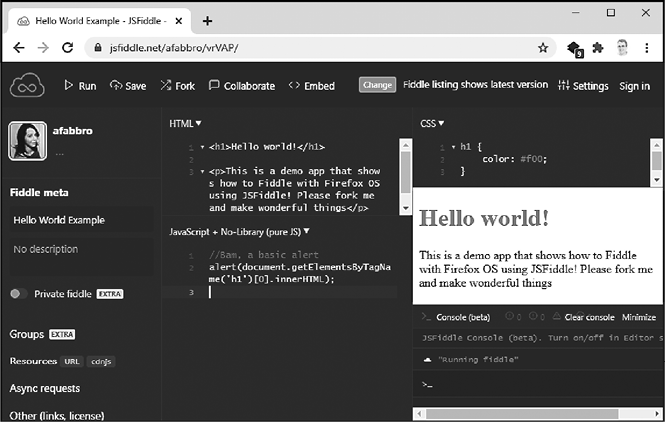The height and width of the screenshot is (422, 665).
Task: Fork this fiddle
Action: point(177,86)
